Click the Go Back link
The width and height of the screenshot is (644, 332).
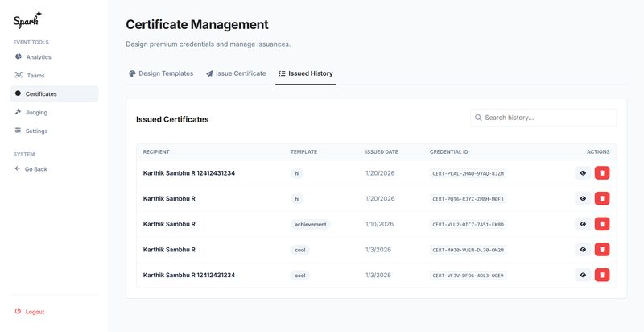pyautogui.click(x=35, y=169)
